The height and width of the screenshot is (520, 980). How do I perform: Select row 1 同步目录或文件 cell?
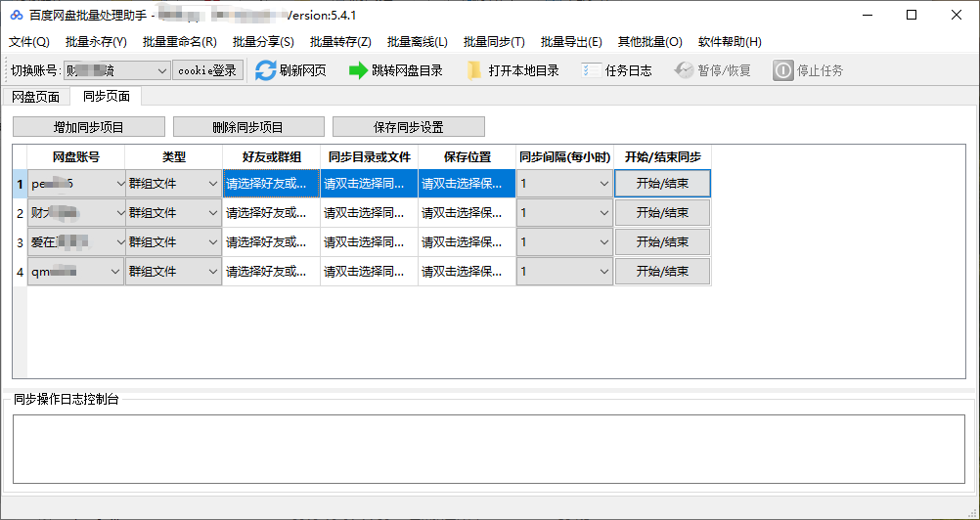[x=370, y=184]
